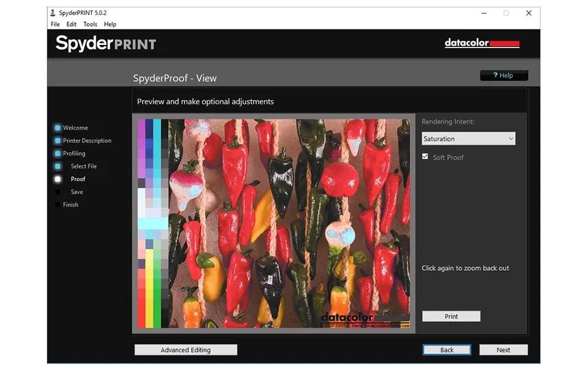Click the "Rendering Intent:" label
Image resolution: width=588 pixels, height=370 pixels.
(448, 122)
